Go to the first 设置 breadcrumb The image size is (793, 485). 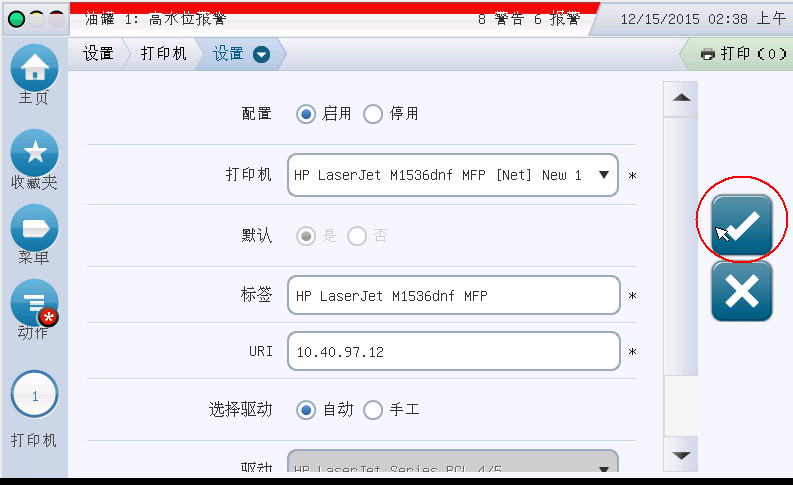(x=98, y=54)
